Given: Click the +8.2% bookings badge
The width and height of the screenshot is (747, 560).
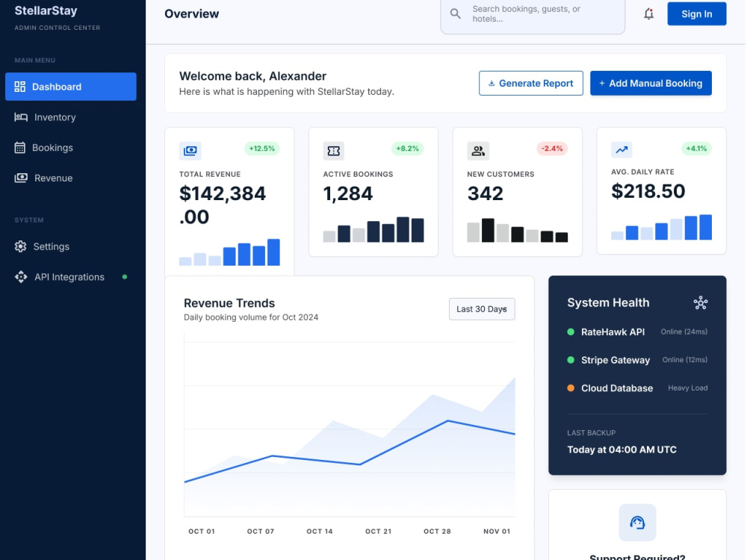Looking at the screenshot, I should [x=407, y=149].
